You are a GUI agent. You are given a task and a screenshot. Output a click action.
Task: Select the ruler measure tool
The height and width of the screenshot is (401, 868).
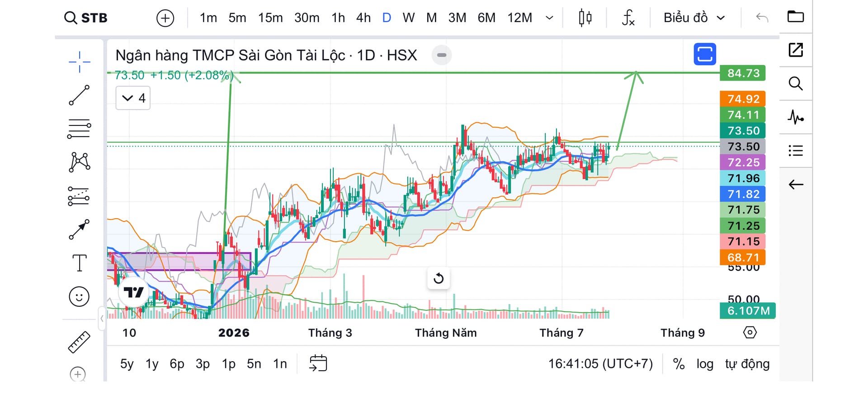click(79, 342)
